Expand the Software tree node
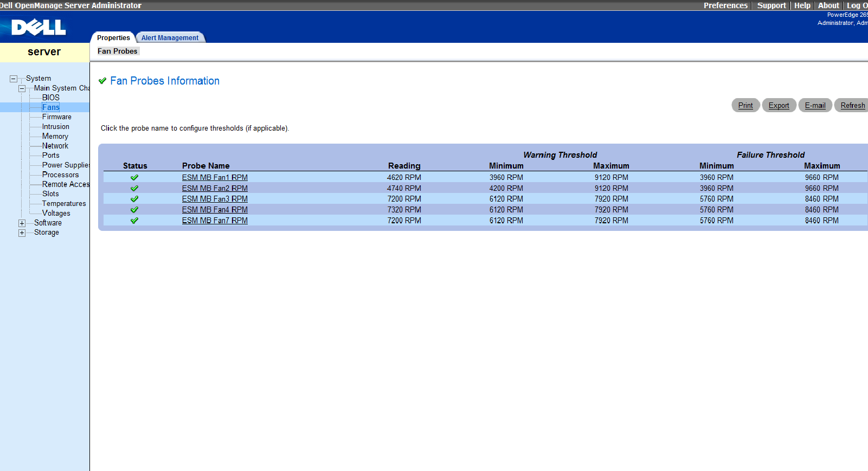The height and width of the screenshot is (471, 868). 22,223
